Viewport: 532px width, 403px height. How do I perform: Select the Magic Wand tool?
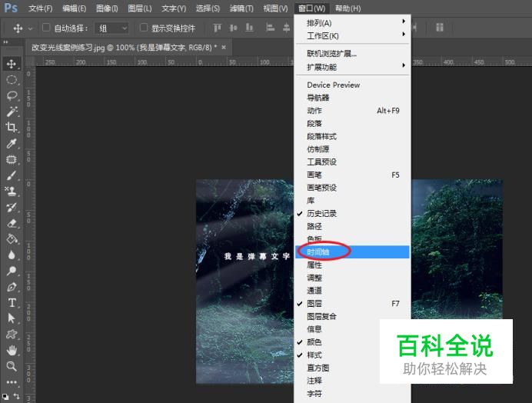[12, 112]
